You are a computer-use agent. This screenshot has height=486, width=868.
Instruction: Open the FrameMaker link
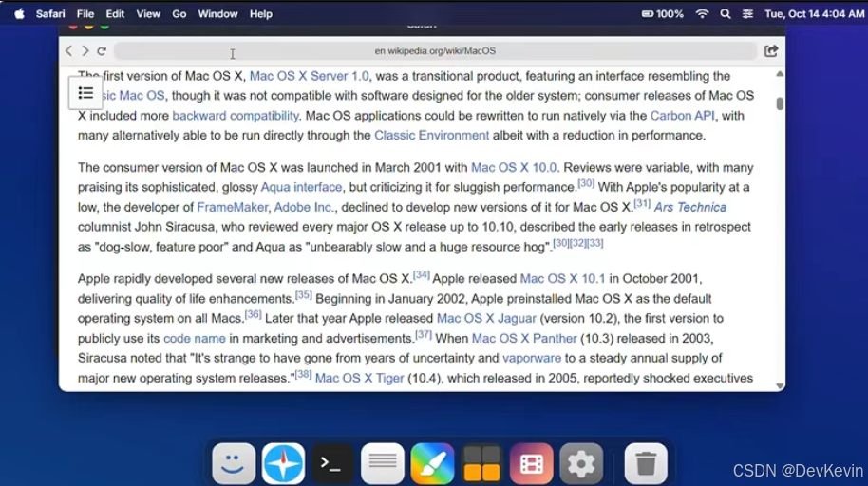233,208
